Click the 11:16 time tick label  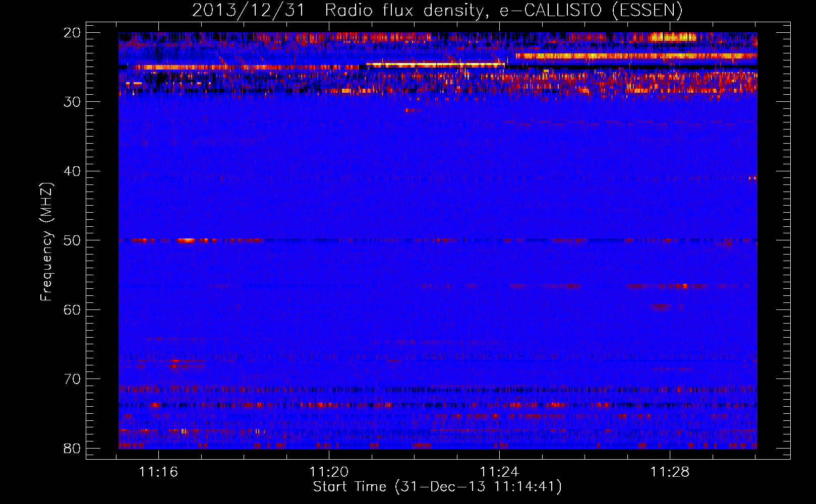pyautogui.click(x=158, y=472)
